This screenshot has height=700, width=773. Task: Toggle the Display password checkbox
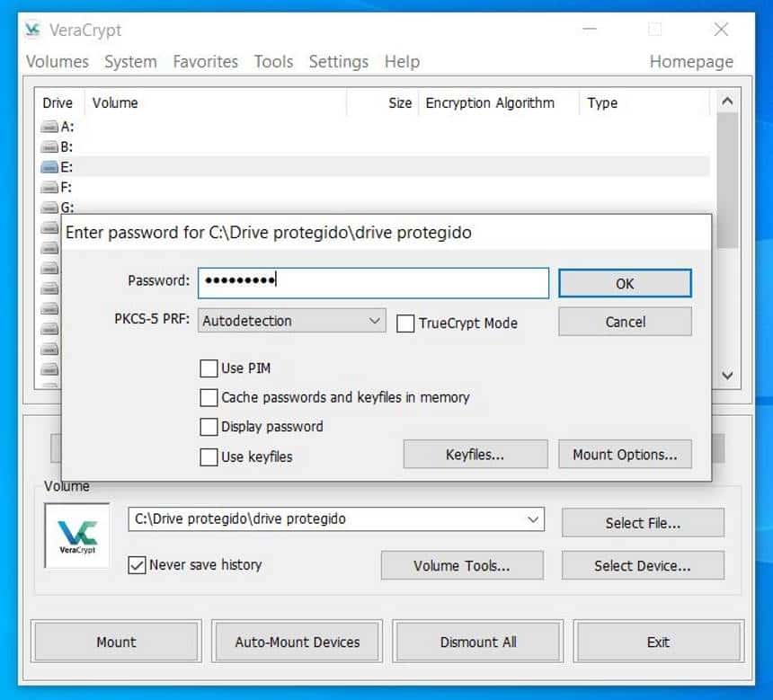[x=209, y=427]
